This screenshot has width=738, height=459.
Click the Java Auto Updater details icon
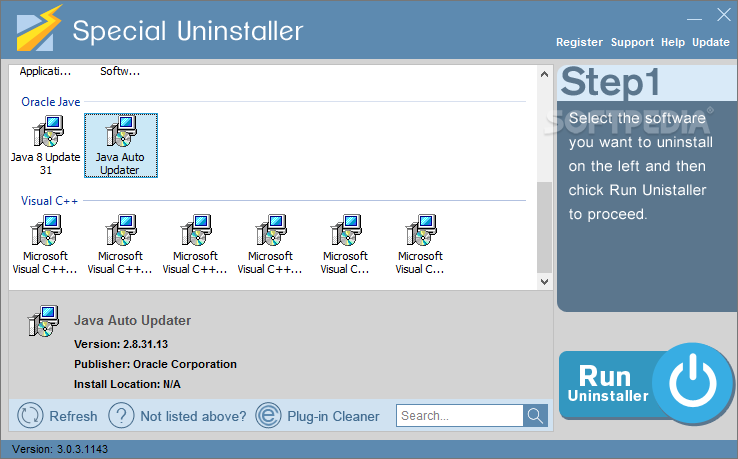click(x=43, y=321)
